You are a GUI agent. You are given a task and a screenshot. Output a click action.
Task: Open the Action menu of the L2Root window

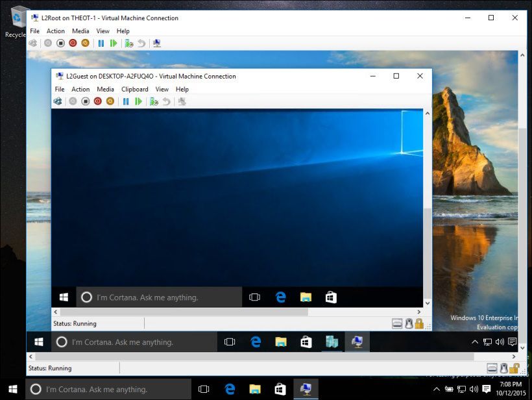tap(56, 31)
